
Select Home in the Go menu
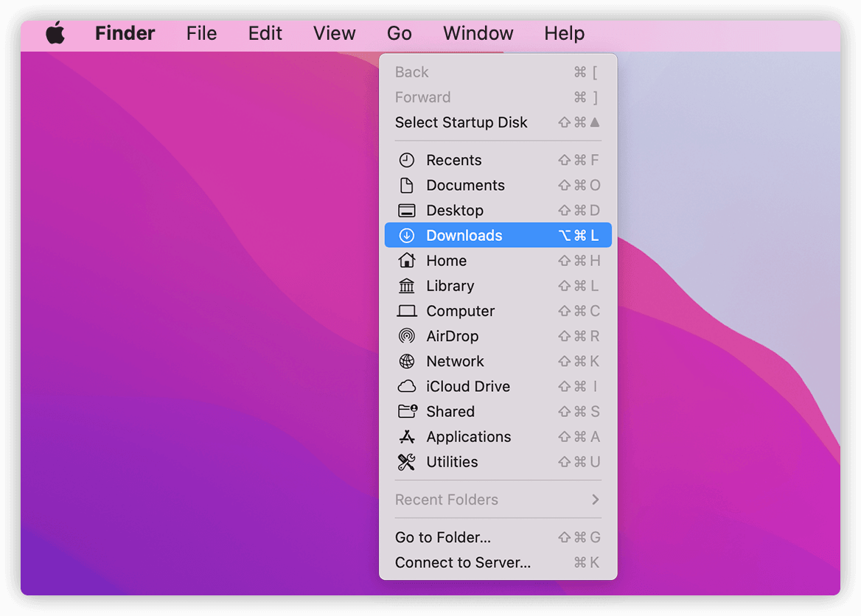point(498,260)
